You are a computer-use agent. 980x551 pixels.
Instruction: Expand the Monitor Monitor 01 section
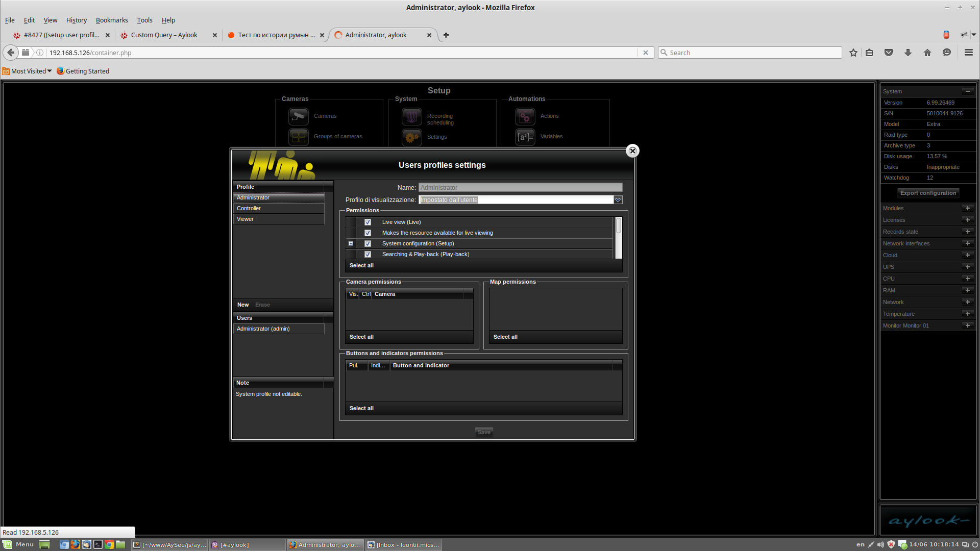coord(968,325)
